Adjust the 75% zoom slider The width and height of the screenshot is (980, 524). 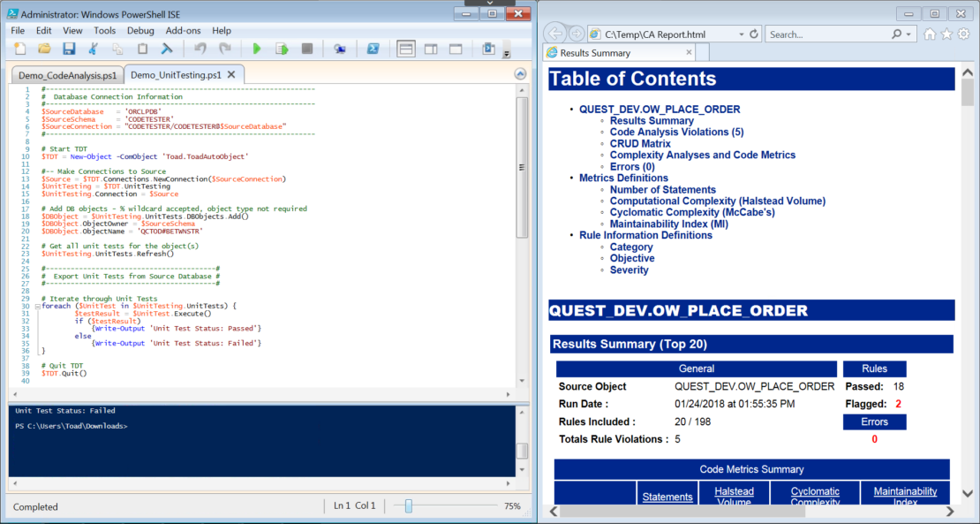point(407,505)
